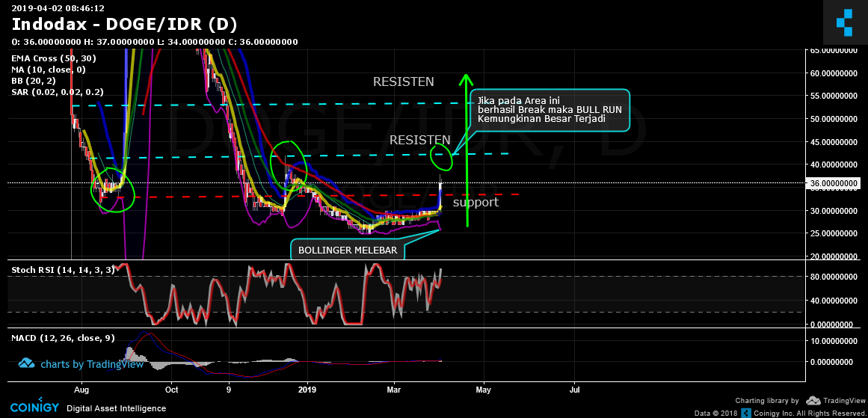Click the Jul label on the time axis
The height and width of the screenshot is (418, 868).
coord(575,389)
